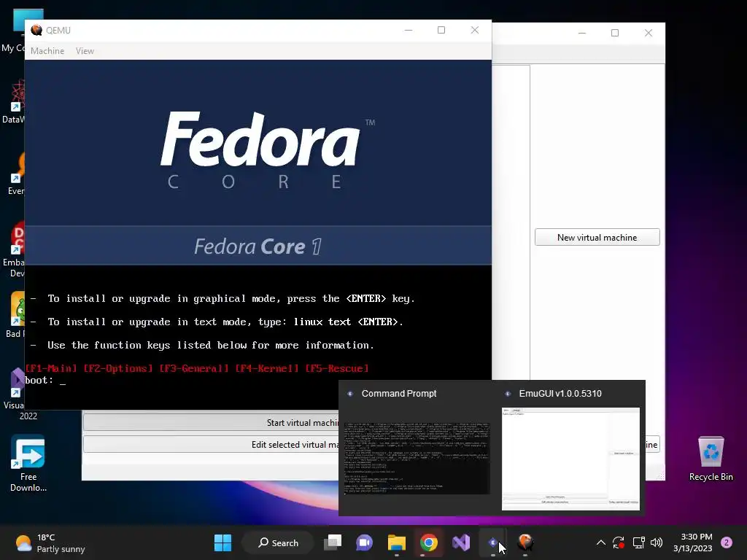Open the Recycle Bin desktop icon

pyautogui.click(x=711, y=459)
